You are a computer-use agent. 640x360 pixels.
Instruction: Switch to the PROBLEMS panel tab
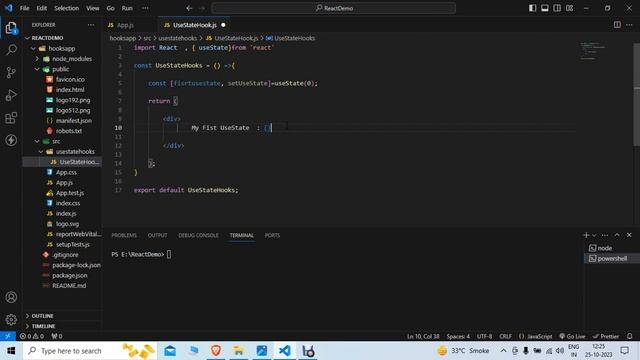click(124, 235)
